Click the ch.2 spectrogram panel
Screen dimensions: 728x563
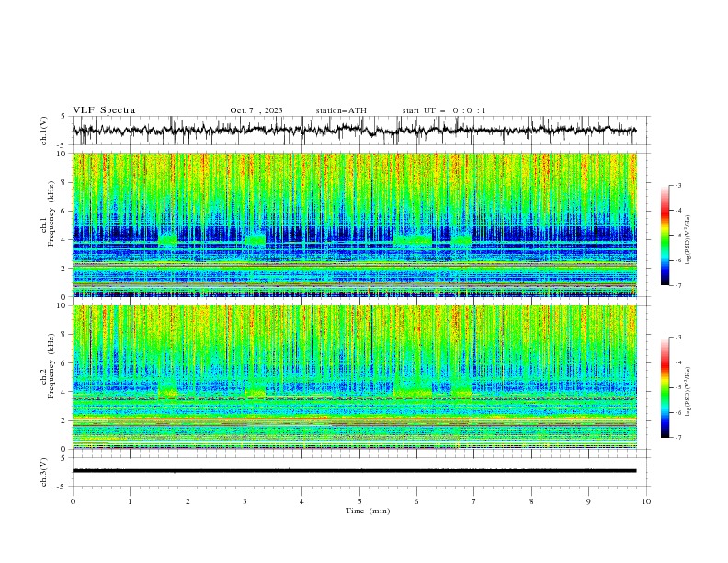pos(355,377)
